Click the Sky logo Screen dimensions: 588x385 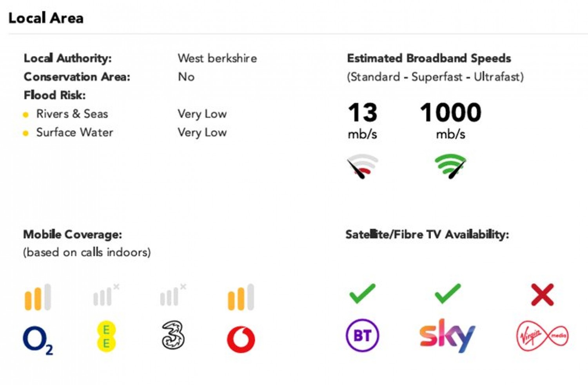[447, 336]
